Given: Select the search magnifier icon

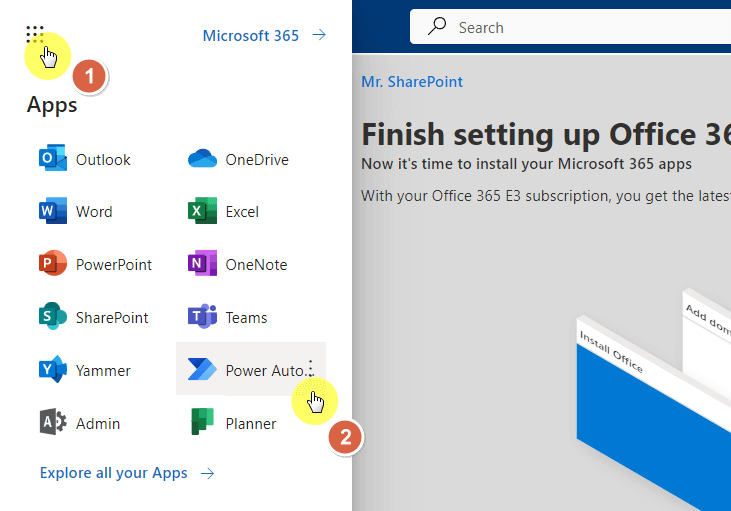Looking at the screenshot, I should point(437,27).
